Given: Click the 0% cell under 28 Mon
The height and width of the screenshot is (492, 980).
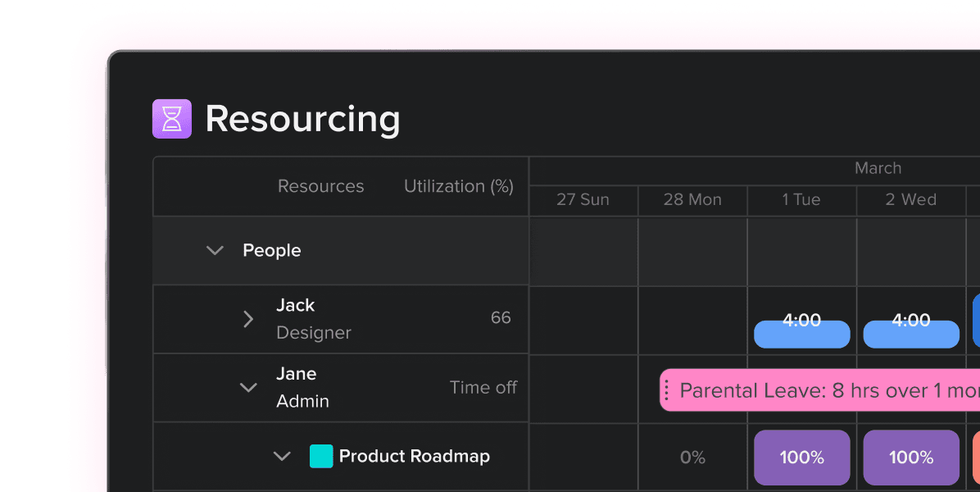Looking at the screenshot, I should pos(692,457).
